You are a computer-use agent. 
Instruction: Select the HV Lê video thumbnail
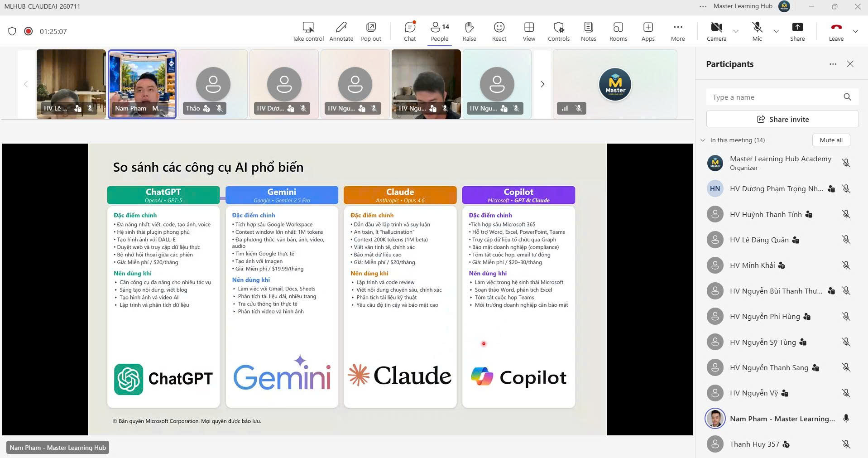point(71,84)
